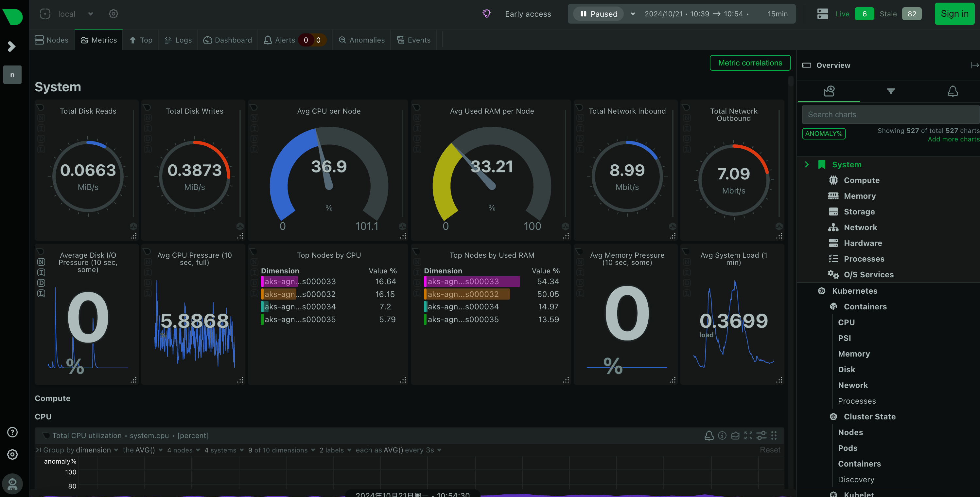Click the magenta bar for aks-agn...s000033 in Top Nodes by Used RAM
The image size is (980, 497).
click(x=472, y=282)
